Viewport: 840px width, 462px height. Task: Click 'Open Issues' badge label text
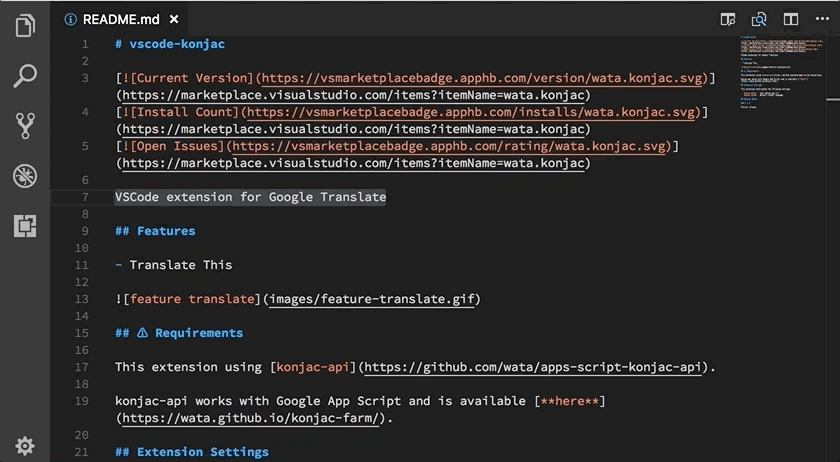click(177, 146)
